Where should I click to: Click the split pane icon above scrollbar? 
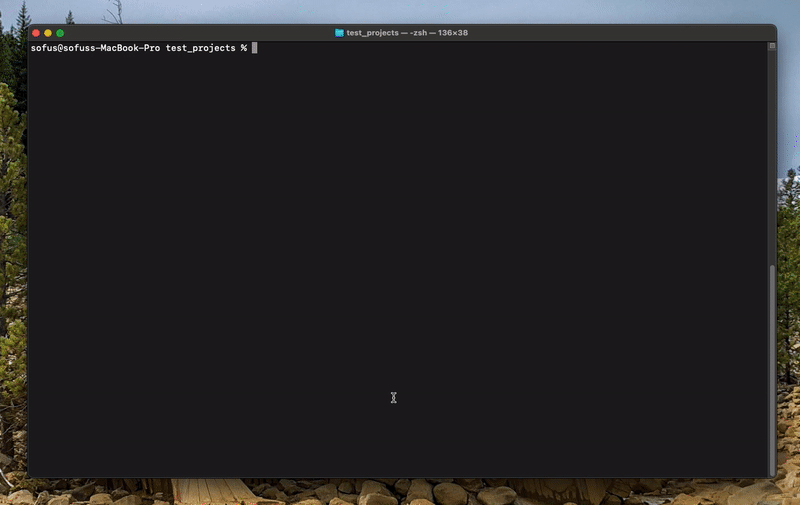pos(771,47)
